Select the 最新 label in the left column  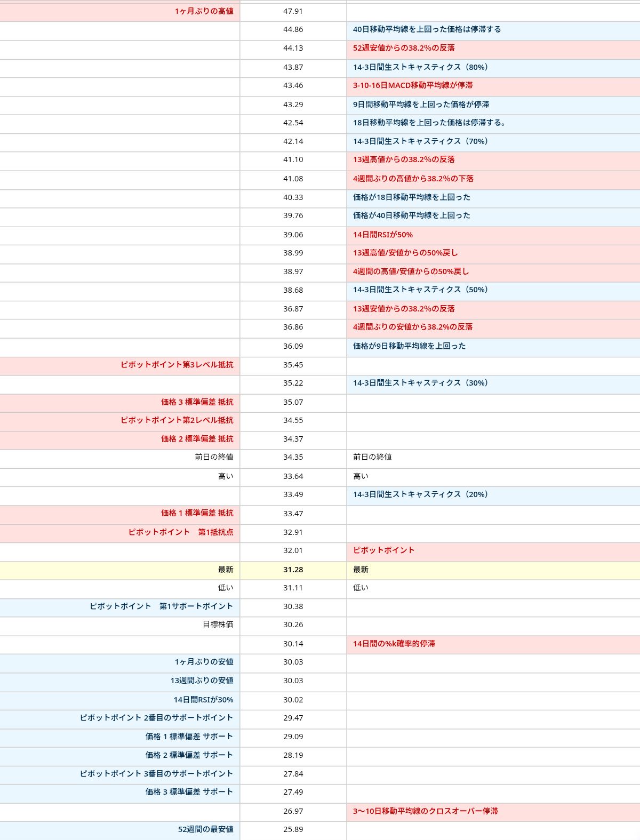pos(226,570)
